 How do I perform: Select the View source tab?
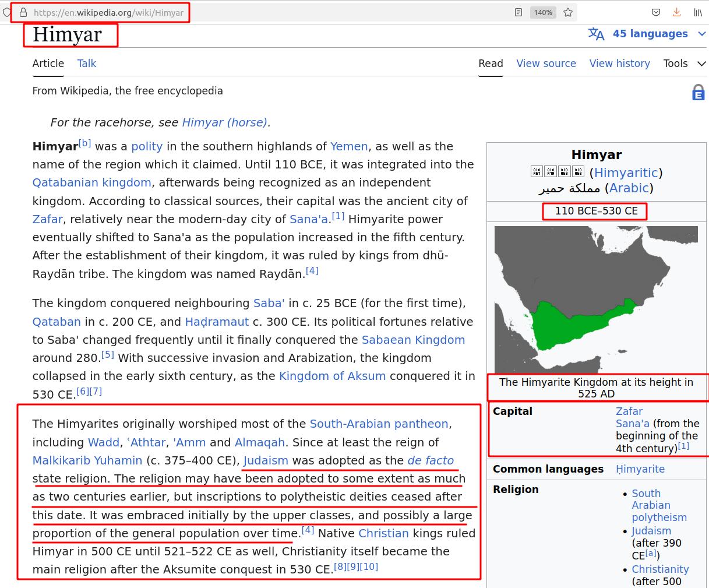546,64
